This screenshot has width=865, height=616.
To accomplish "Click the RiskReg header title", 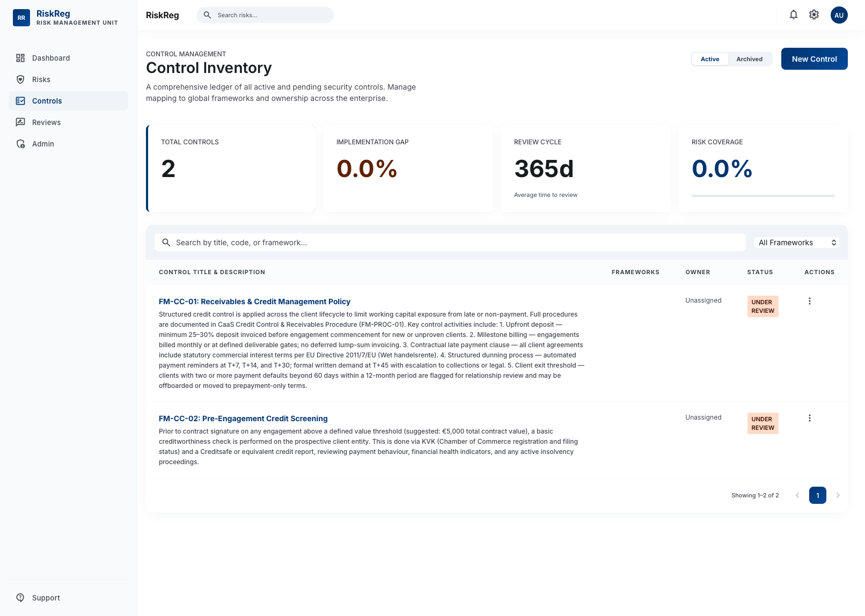I will (x=162, y=15).
